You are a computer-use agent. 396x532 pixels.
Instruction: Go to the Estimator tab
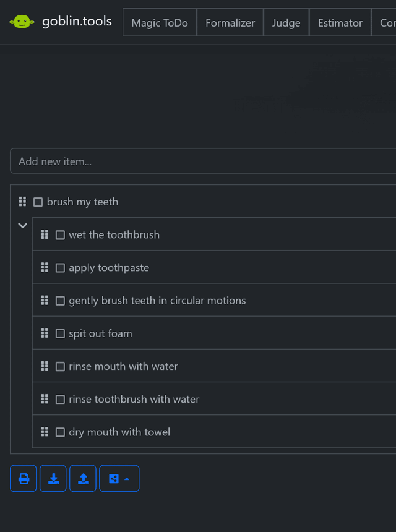coord(340,23)
